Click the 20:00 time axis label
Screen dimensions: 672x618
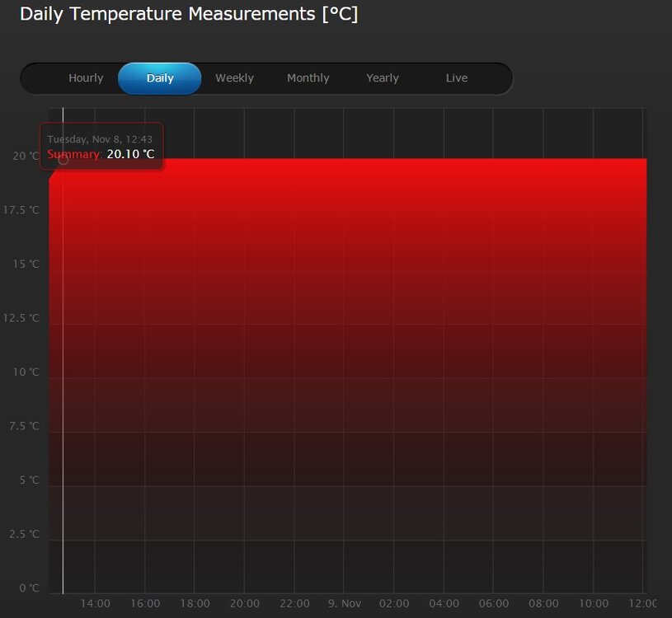[x=245, y=603]
